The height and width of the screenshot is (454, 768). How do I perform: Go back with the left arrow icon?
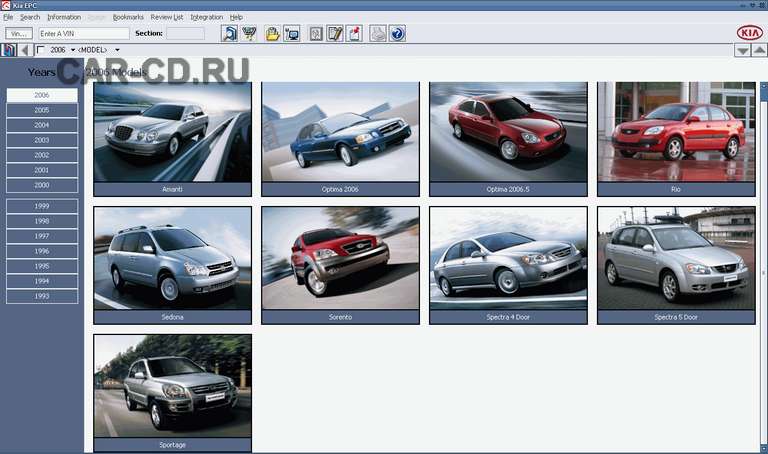(25, 50)
